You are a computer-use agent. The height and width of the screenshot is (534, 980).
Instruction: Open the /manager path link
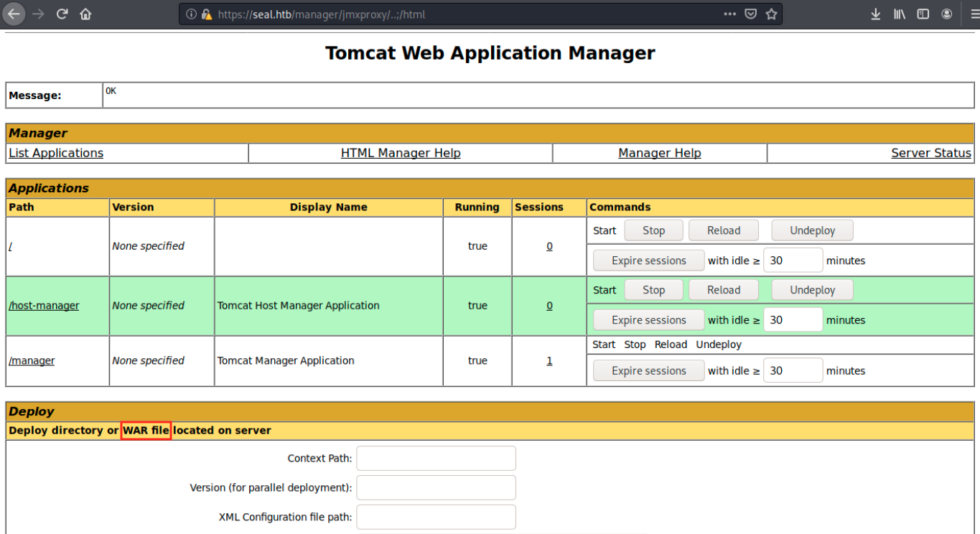(x=32, y=361)
